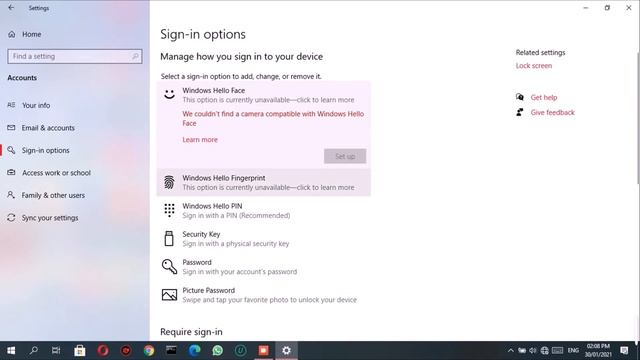Open the Your info section
Screen dimensions: 640x360
click(x=36, y=105)
